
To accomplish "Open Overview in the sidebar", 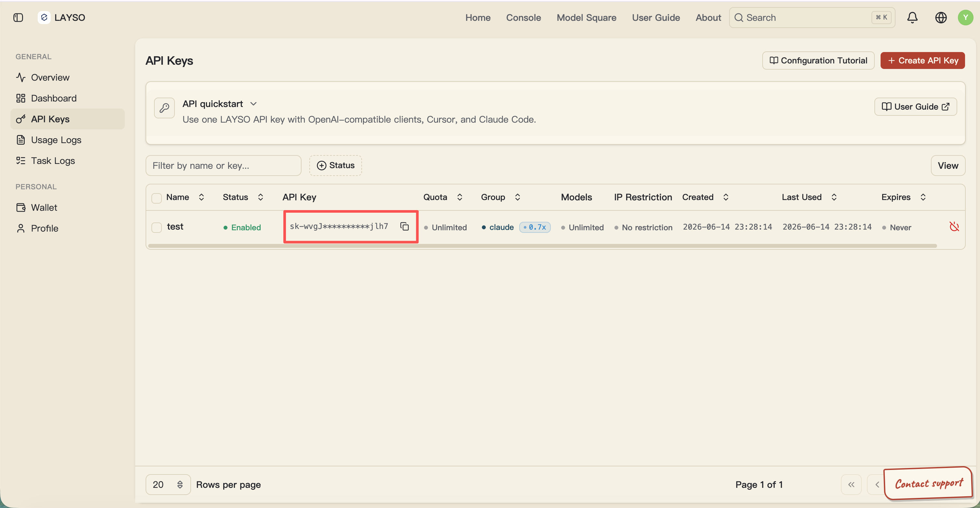I will coord(68,77).
